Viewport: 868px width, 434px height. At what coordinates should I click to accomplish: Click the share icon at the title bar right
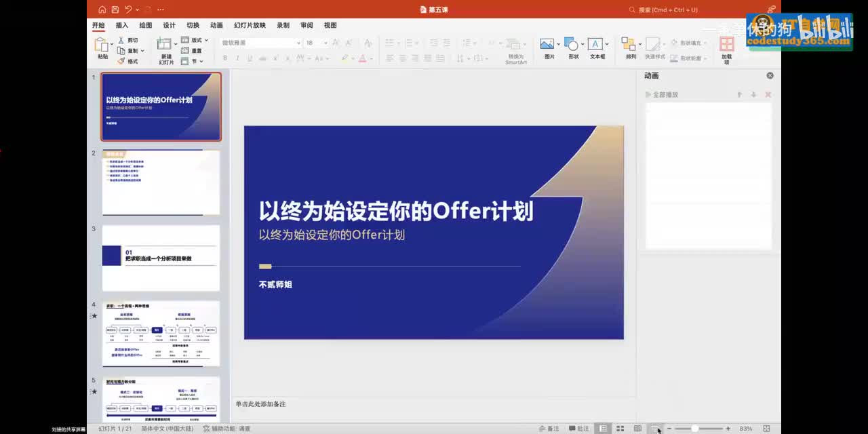click(771, 9)
